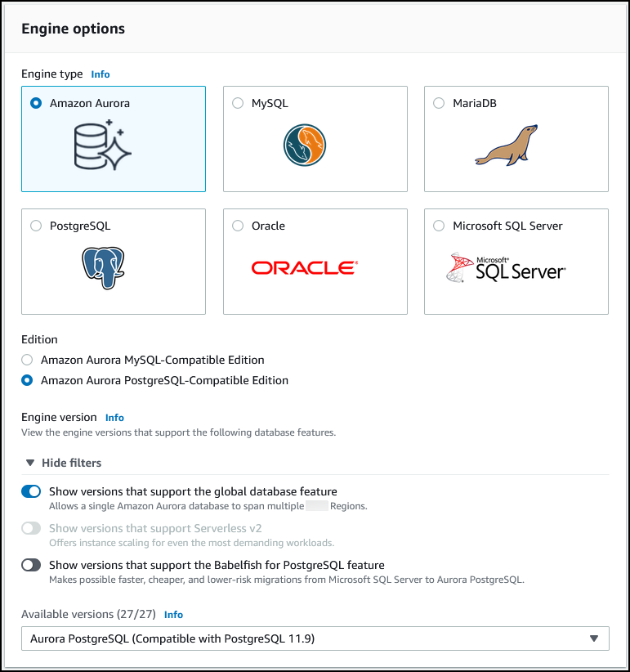Click the Microsoft SQL Server logo
The image size is (630, 672).
507,267
